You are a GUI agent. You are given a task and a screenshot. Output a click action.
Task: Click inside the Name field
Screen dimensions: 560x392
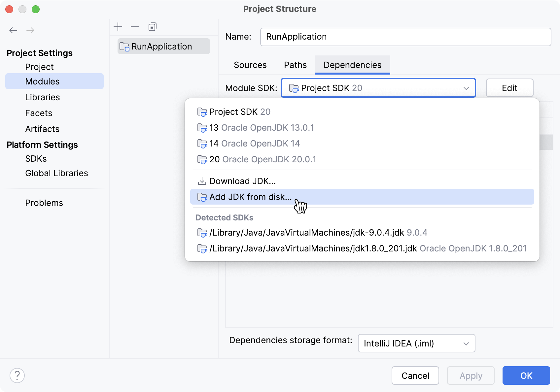coord(363,37)
